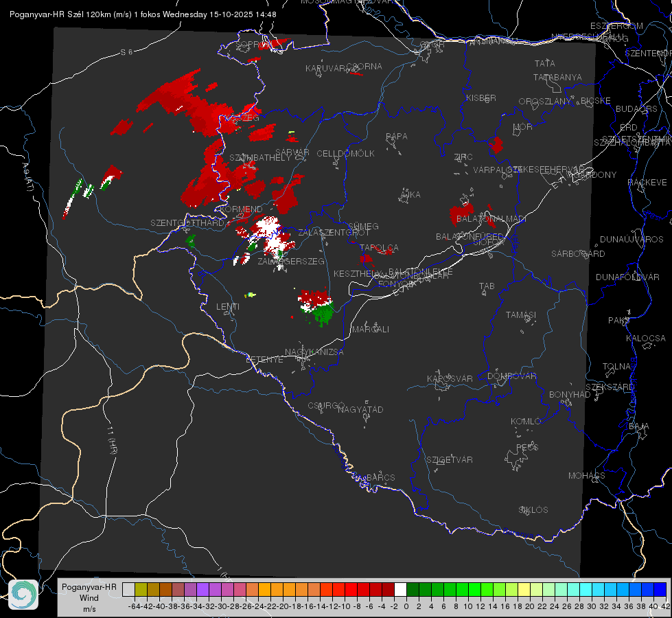Click the TOLNA town label
Screen dimensions: 672x618
(616, 367)
